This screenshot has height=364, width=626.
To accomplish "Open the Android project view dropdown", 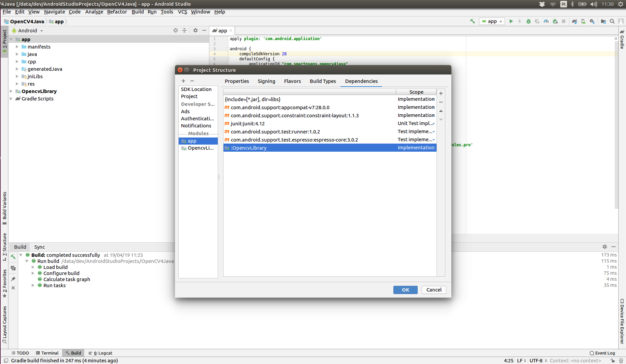I will [x=28, y=31].
